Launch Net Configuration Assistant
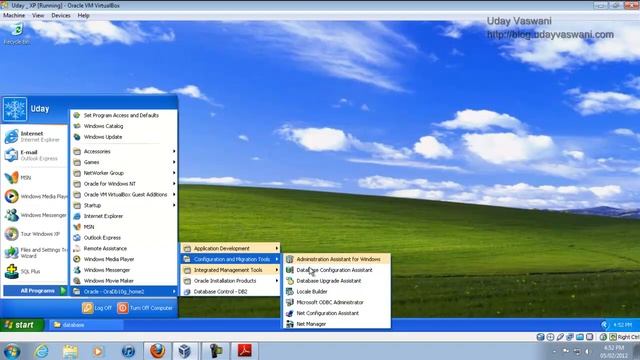The height and width of the screenshot is (360, 640). 337,313
